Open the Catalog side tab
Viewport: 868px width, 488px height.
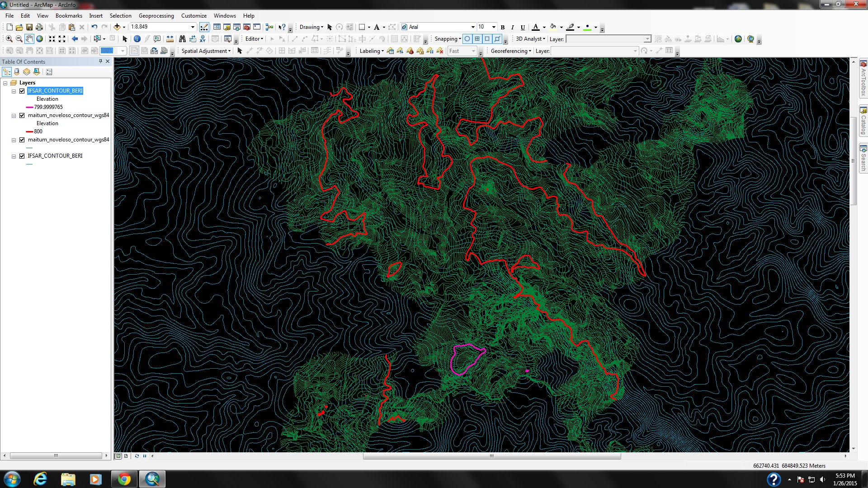863,121
